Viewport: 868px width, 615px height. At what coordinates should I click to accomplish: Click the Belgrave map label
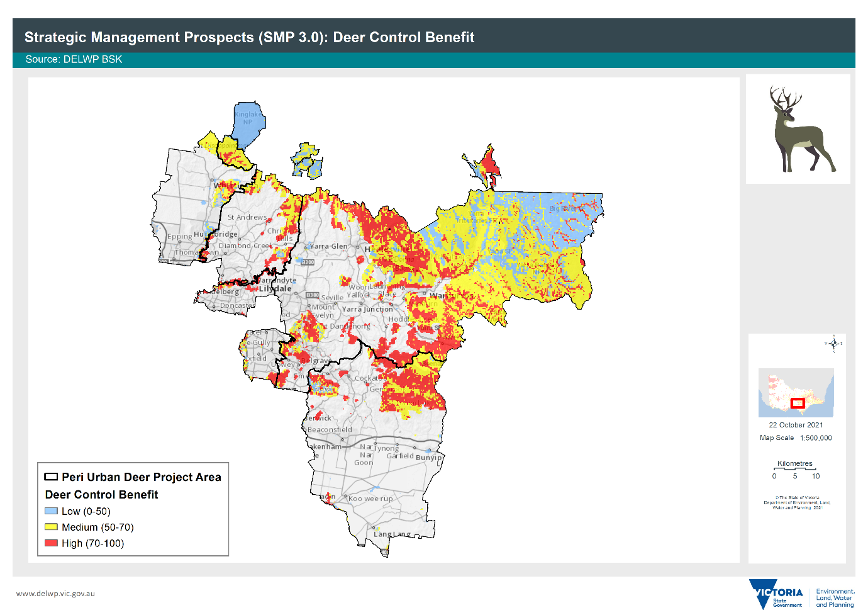tap(316, 361)
